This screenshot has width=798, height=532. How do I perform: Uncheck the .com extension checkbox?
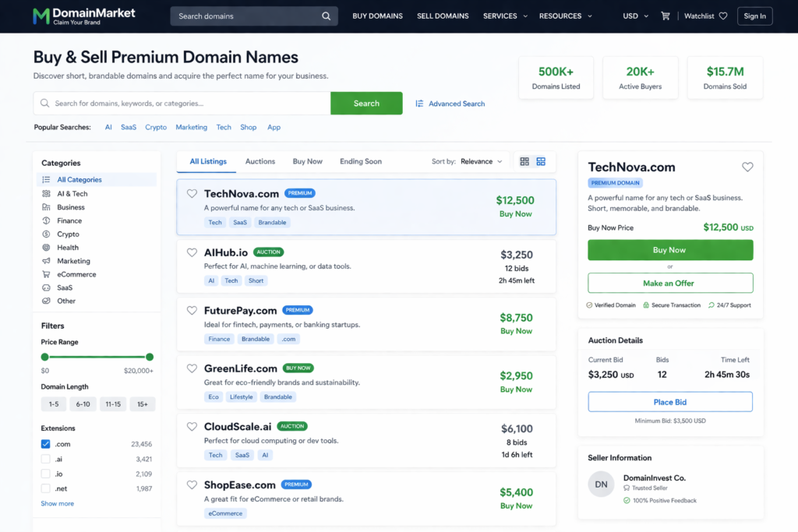point(46,444)
